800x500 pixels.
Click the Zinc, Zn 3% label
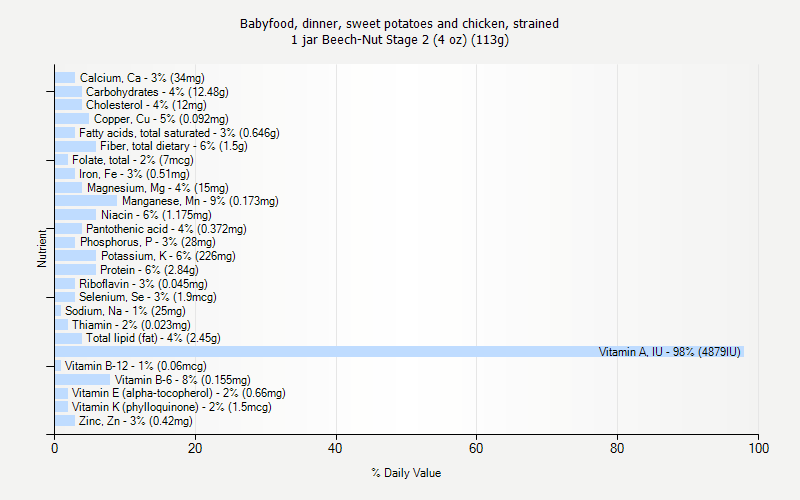136,421
